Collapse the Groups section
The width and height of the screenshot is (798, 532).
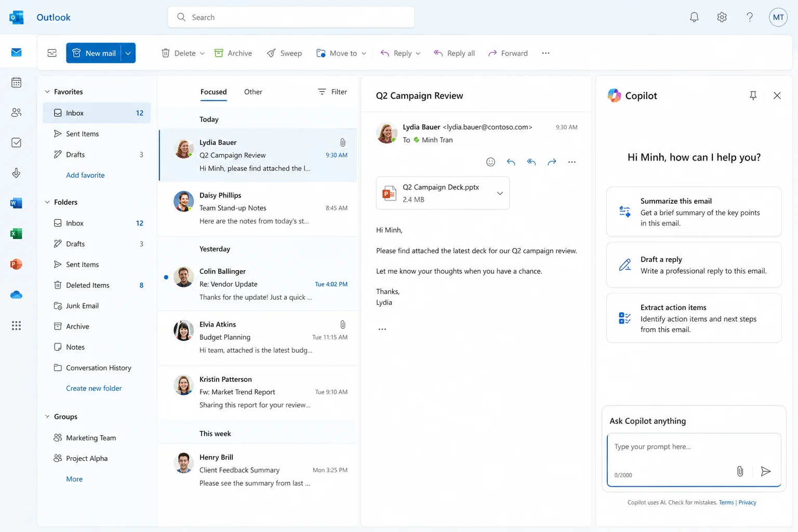click(47, 417)
